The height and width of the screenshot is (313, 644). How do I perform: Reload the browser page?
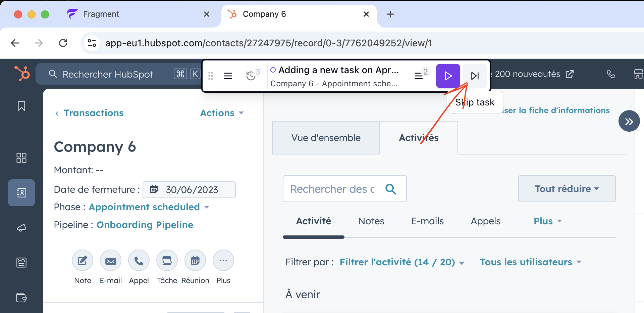click(63, 43)
